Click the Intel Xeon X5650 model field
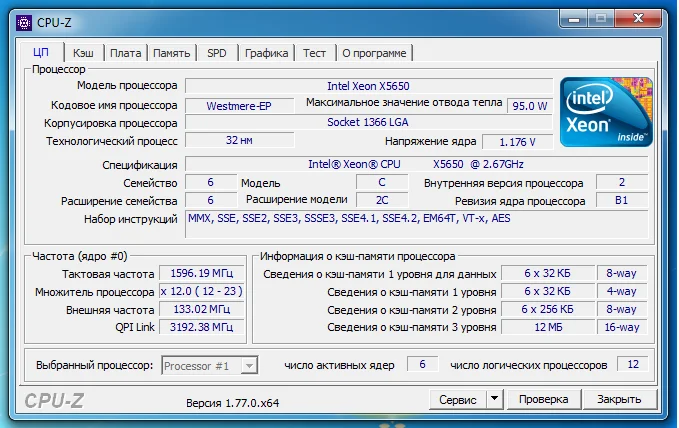Screen dimensions: 679x428 (369, 86)
